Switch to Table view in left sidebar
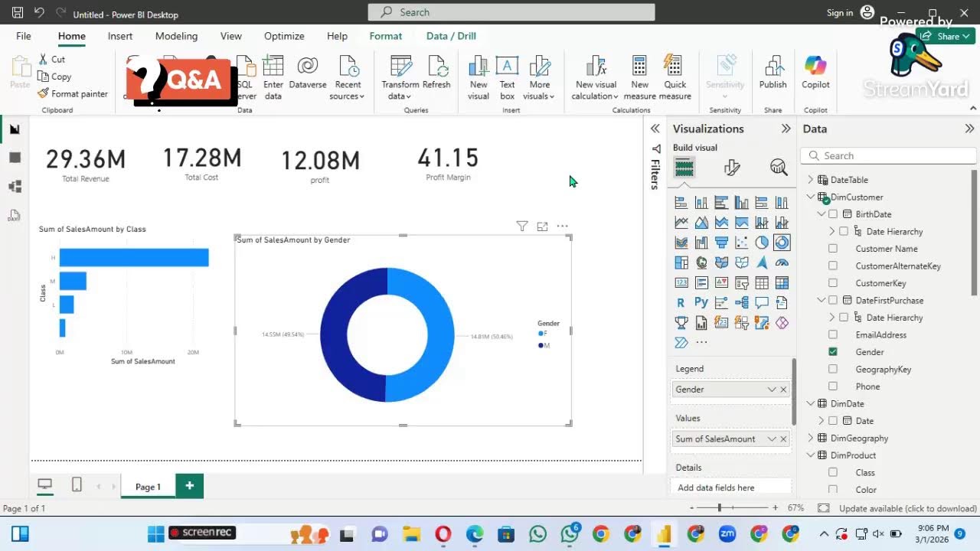The height and width of the screenshot is (551, 980). pos(15,158)
